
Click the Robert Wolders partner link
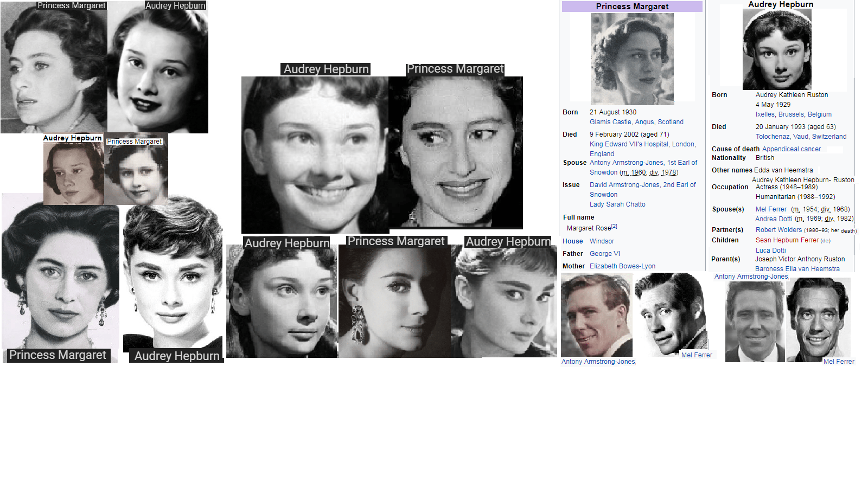pos(778,230)
